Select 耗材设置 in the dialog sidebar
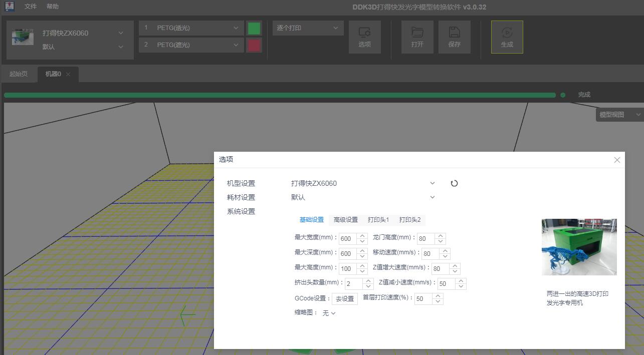Image resolution: width=644 pixels, height=355 pixels. (x=241, y=197)
